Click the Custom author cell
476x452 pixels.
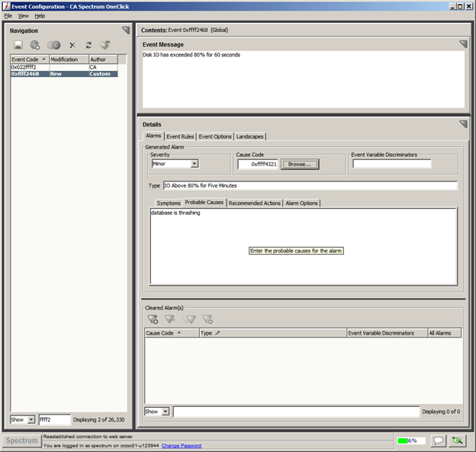(x=103, y=74)
